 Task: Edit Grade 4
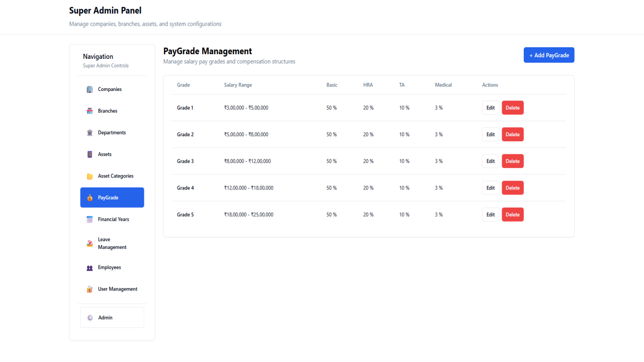491,188
